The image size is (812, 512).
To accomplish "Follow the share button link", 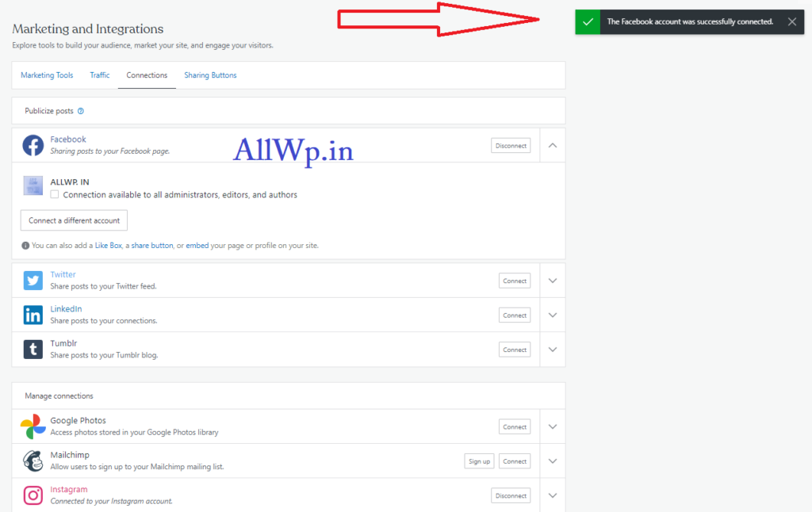I will (x=151, y=246).
